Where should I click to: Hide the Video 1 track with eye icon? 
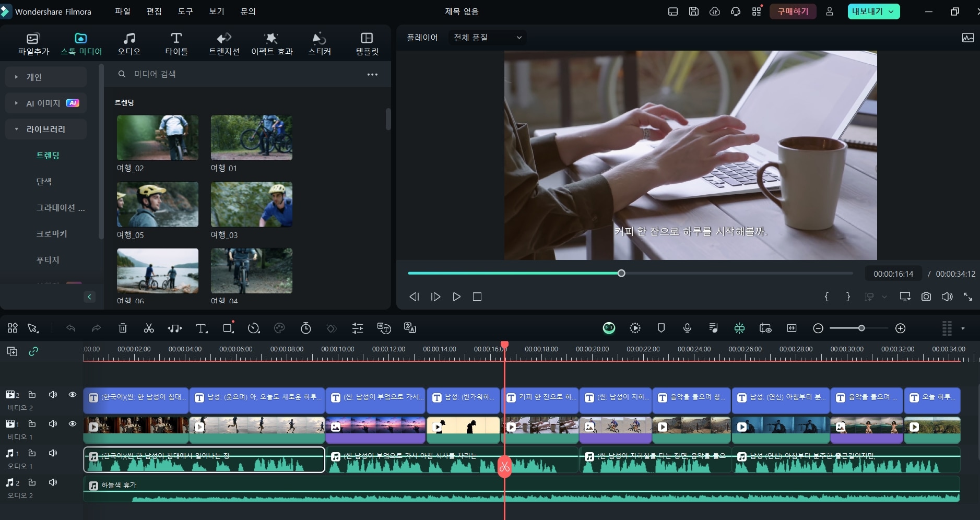coord(73,424)
